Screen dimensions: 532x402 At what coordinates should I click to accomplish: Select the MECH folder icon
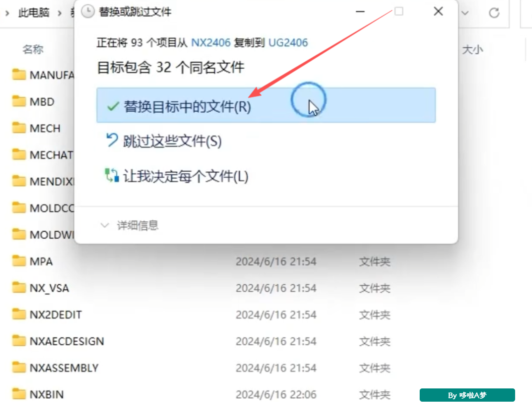19,128
